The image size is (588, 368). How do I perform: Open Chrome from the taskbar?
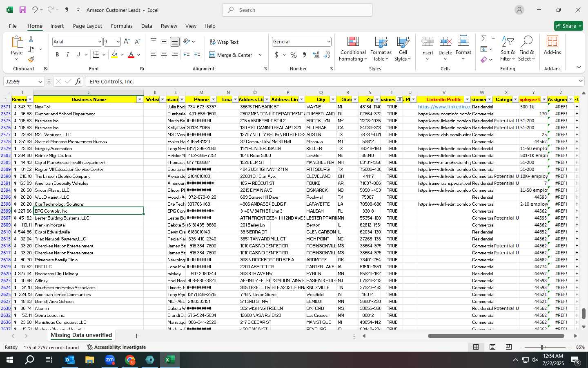(130, 360)
